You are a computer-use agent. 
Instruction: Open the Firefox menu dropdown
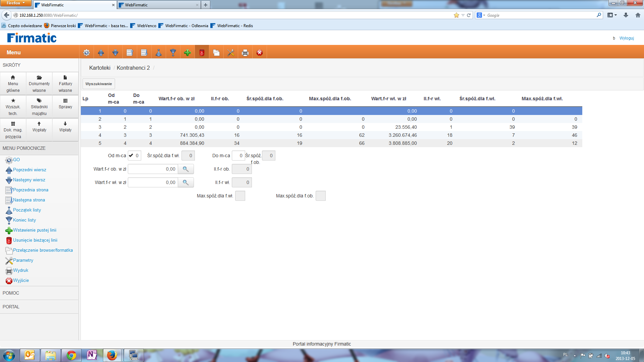pos(16,3)
